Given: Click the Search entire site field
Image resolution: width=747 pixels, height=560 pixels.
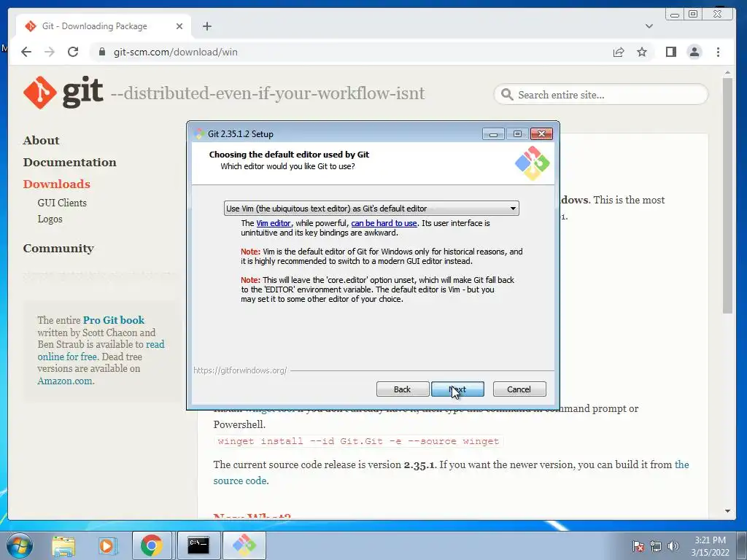Looking at the screenshot, I should pyautogui.click(x=601, y=95).
